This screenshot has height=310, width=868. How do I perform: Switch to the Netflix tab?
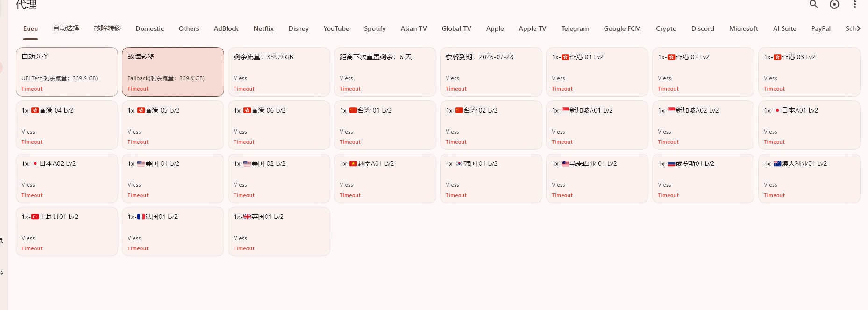[x=263, y=28]
